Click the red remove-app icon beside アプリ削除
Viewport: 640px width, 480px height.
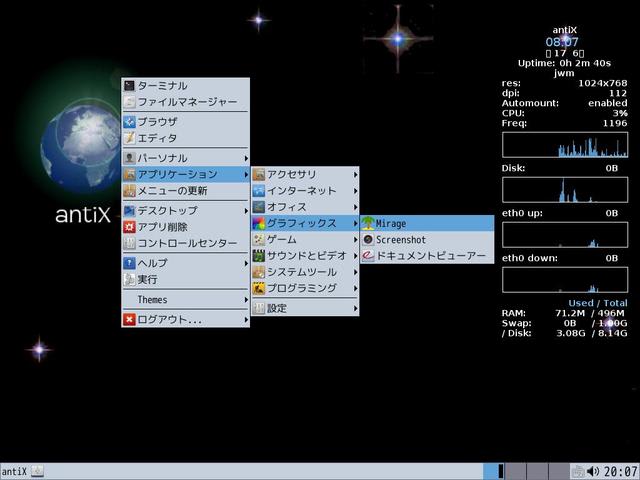tap(129, 227)
